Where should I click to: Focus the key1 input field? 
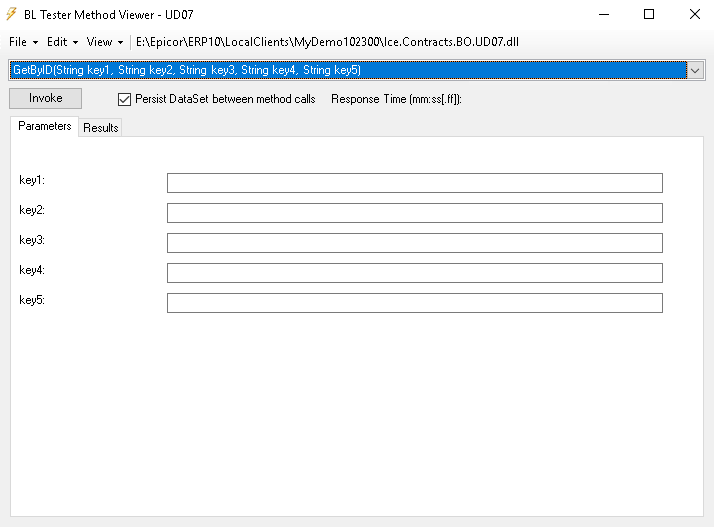coord(415,183)
